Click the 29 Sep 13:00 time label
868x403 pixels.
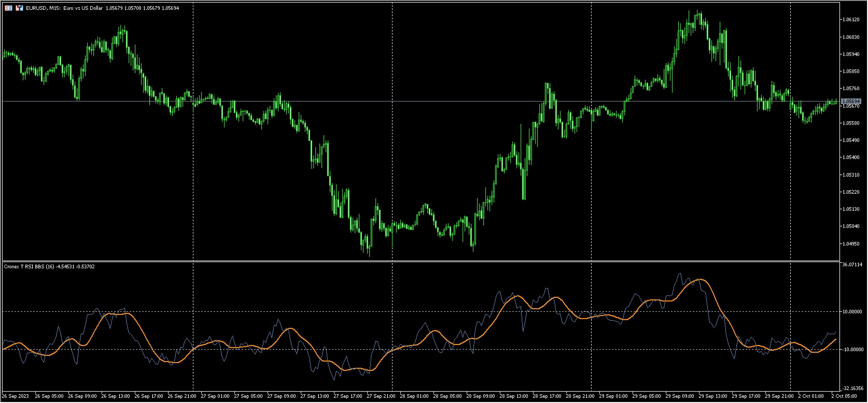[x=713, y=396]
